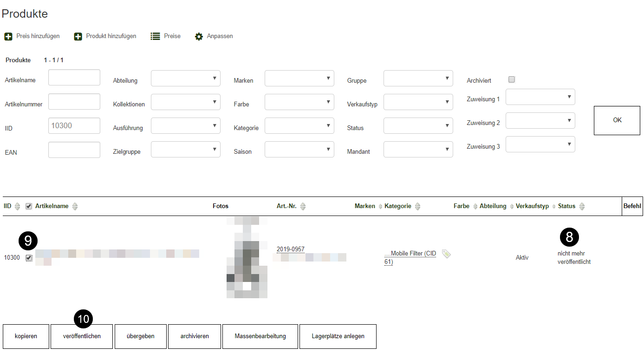Image resolution: width=644 pixels, height=360 pixels.
Task: Open article number link 2019-0957
Action: 290,249
